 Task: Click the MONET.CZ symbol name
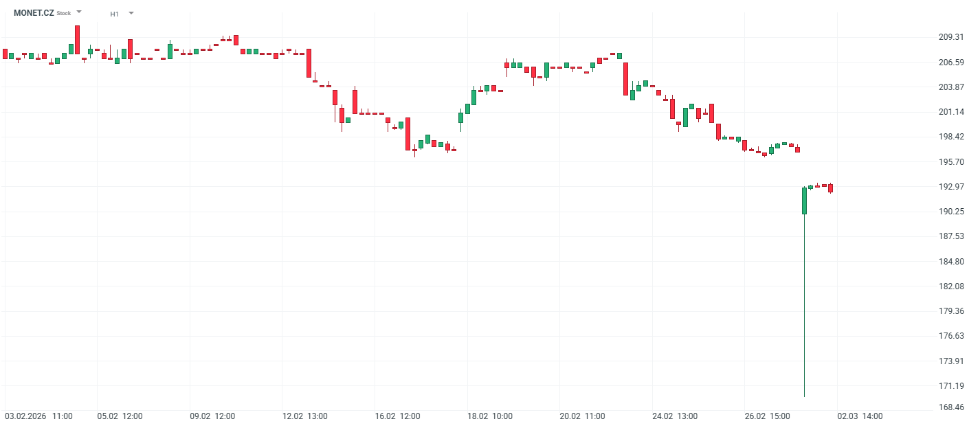coord(34,13)
